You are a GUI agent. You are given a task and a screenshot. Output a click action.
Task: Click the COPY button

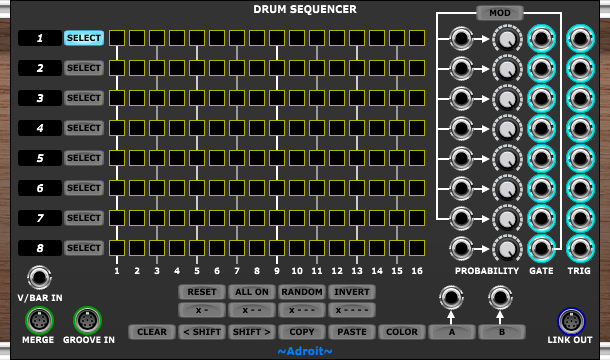coord(302,332)
